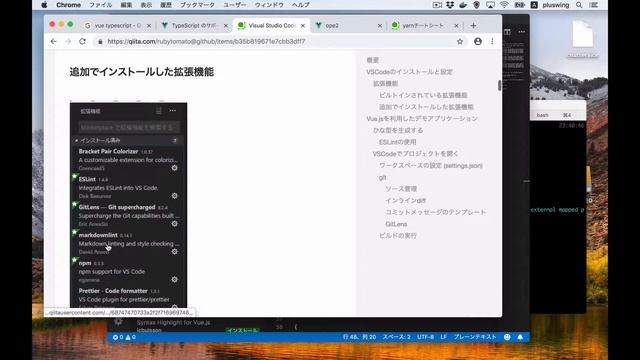Jump to Vue.jsを利用したデモアプリケーション
The width and height of the screenshot is (640, 360).
[x=422, y=118]
